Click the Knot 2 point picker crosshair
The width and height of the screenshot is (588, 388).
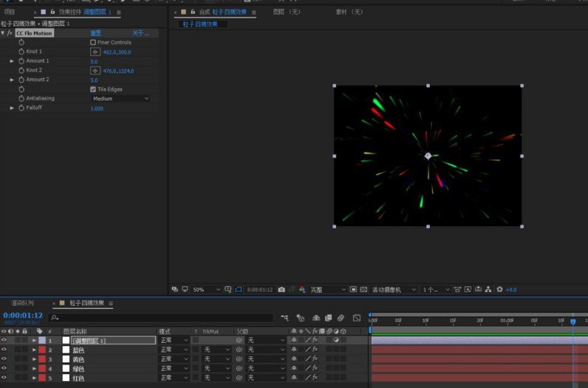pyautogui.click(x=95, y=70)
